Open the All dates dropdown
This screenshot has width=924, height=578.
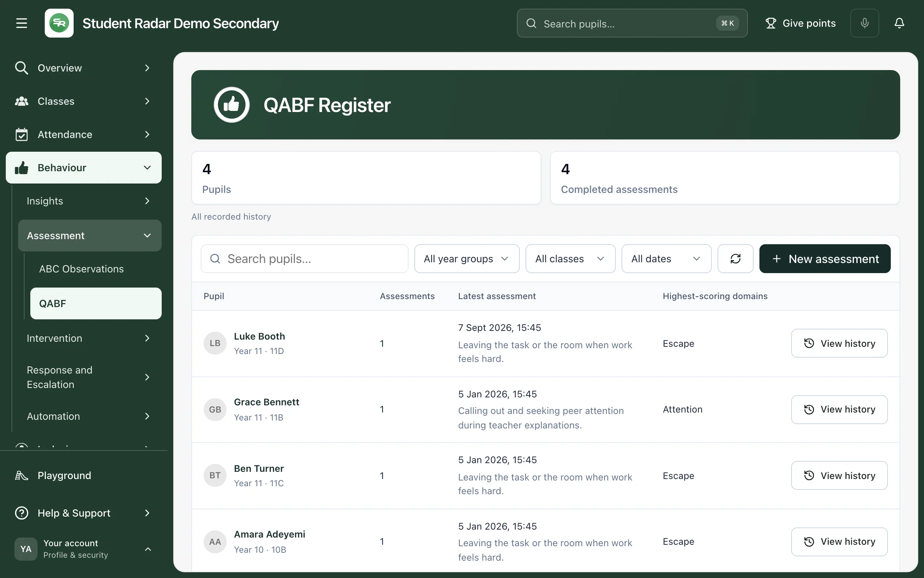click(666, 259)
